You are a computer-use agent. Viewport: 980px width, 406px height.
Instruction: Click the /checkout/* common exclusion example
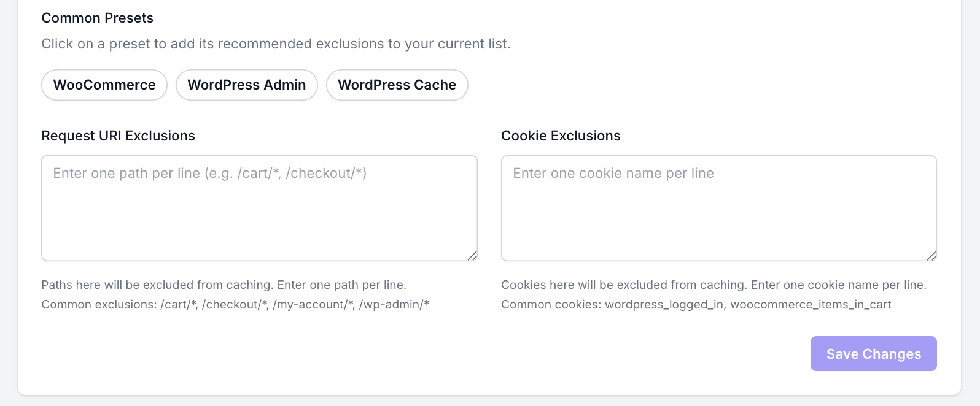coord(235,304)
